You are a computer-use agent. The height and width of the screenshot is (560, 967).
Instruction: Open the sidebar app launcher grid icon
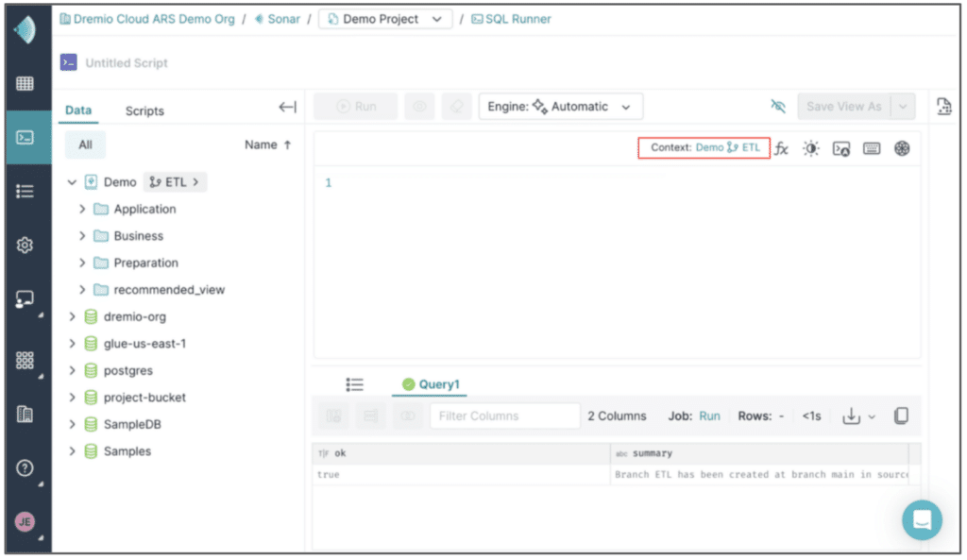(25, 360)
